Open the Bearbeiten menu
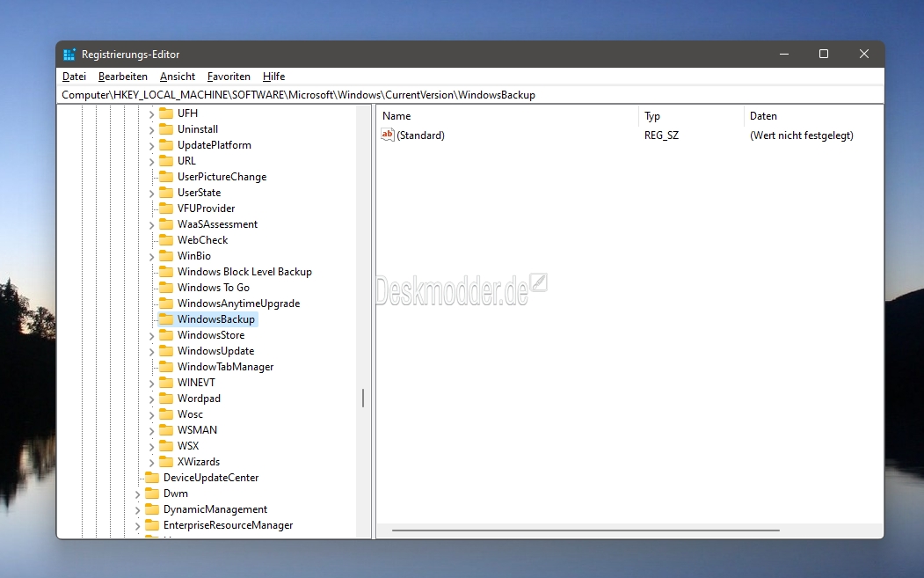This screenshot has height=578, width=924. coord(123,77)
